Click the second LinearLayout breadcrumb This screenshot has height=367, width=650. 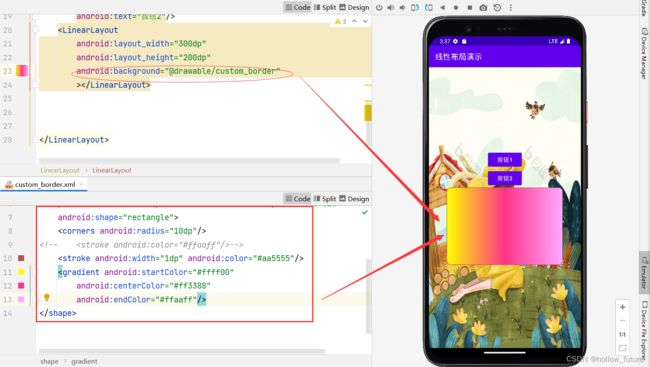pos(112,170)
